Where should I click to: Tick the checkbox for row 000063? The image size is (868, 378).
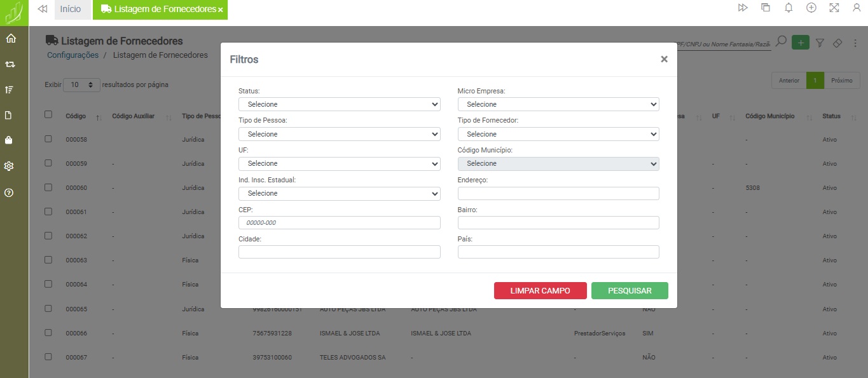click(x=48, y=259)
